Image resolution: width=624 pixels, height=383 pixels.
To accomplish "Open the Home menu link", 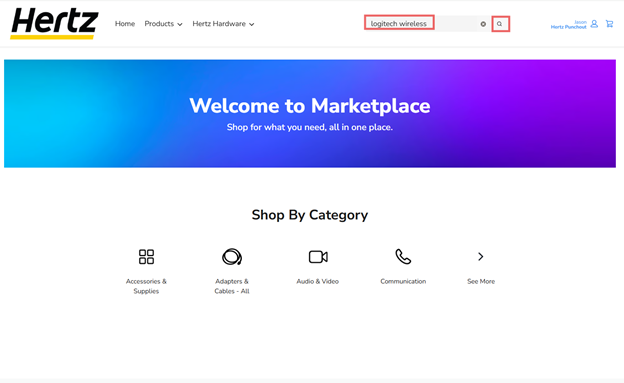I will 125,24.
